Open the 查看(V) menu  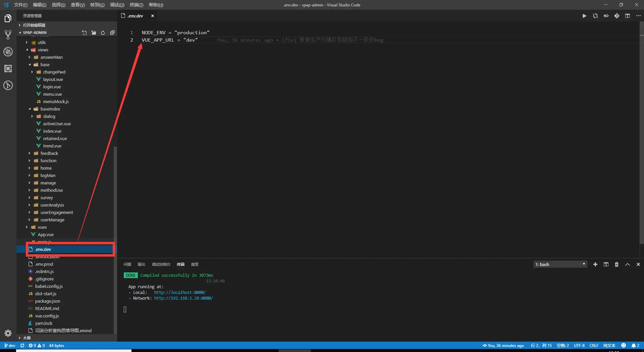click(78, 5)
